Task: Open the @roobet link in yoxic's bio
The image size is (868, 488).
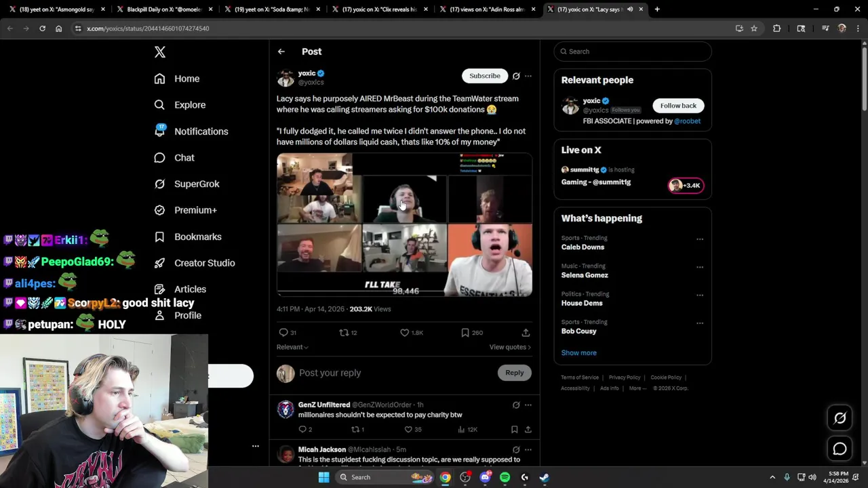Action: pyautogui.click(x=687, y=121)
